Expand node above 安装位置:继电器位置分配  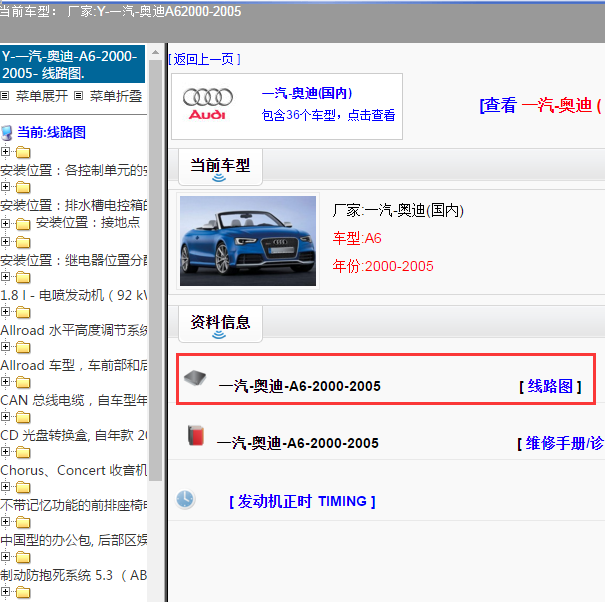click(5, 242)
